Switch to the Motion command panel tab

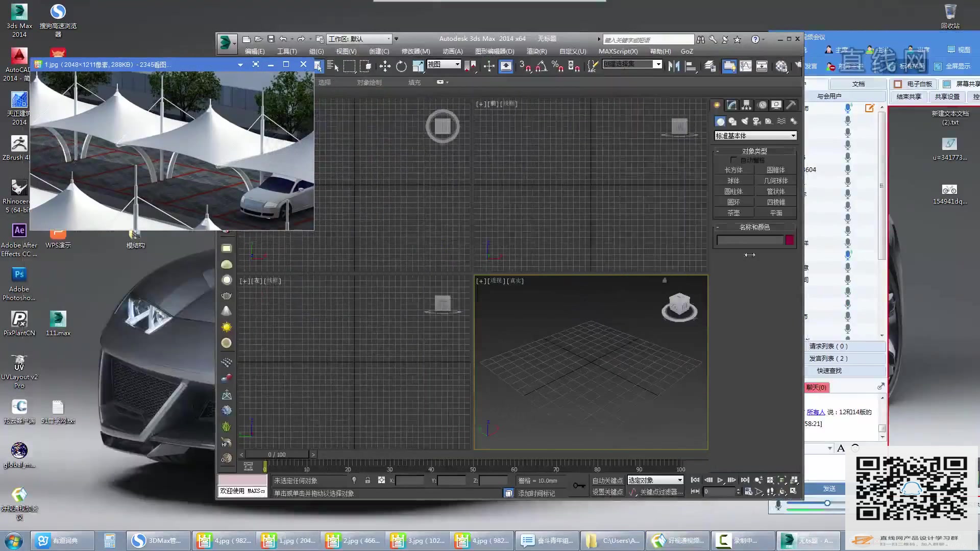pyautogui.click(x=762, y=105)
